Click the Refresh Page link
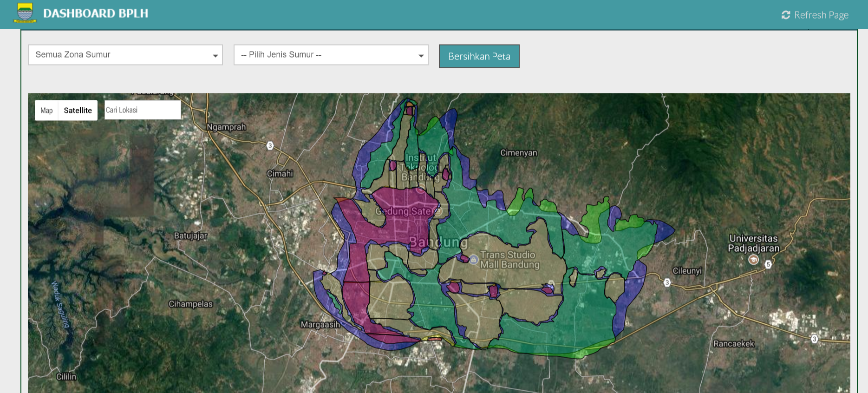This screenshot has width=868, height=393. (821, 15)
